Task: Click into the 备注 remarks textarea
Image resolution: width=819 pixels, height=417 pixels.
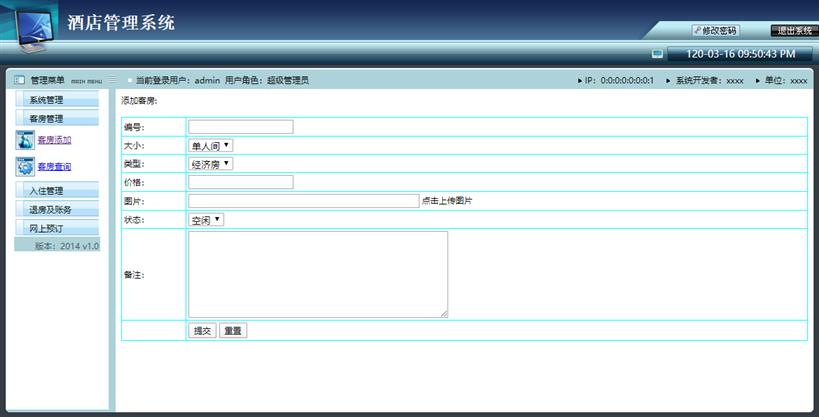Action: coord(317,274)
